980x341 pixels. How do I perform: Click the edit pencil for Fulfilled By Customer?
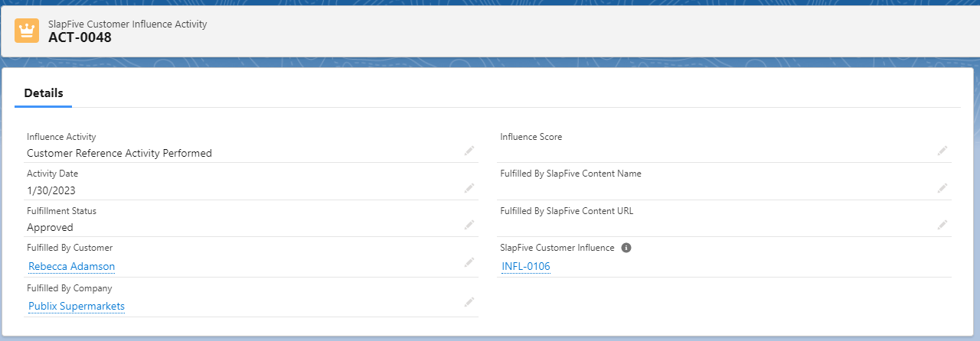pos(469,263)
